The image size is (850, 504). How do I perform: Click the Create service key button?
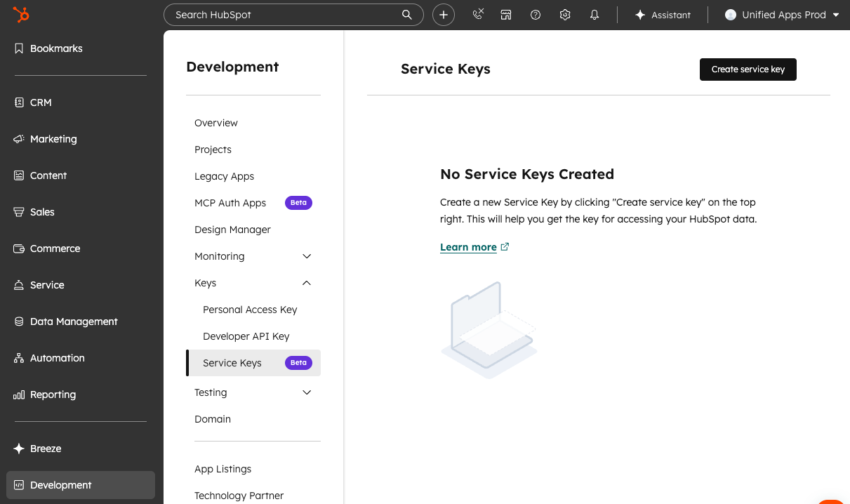point(748,69)
